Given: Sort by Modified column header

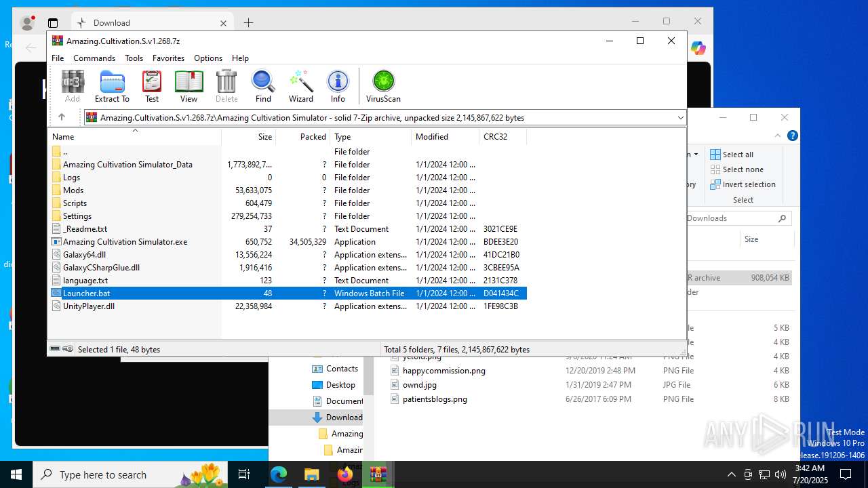Looking at the screenshot, I should [x=445, y=137].
